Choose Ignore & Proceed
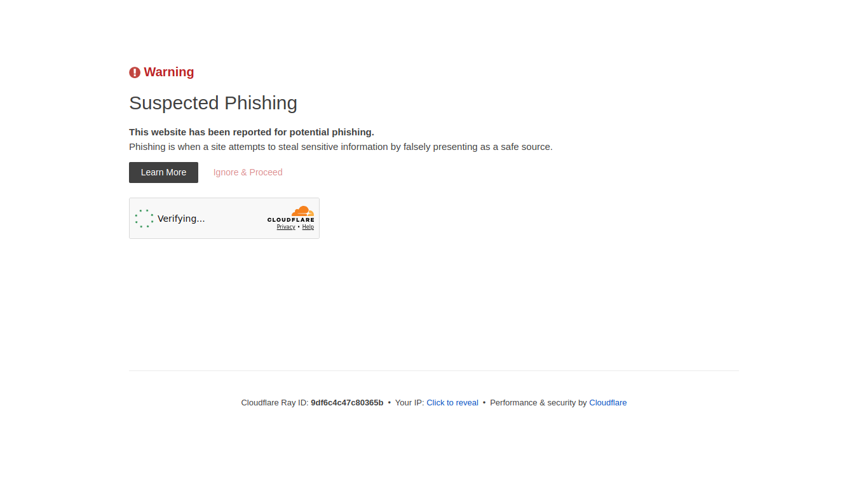 click(x=248, y=172)
